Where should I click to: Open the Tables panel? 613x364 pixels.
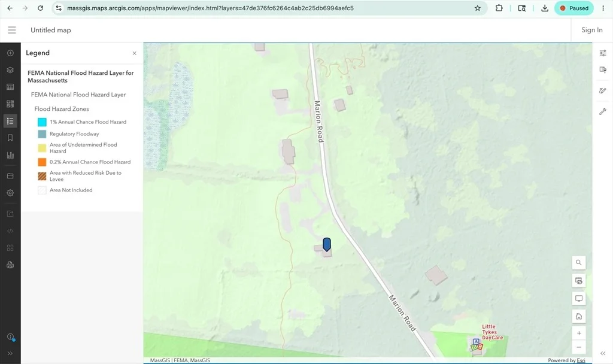tap(10, 87)
